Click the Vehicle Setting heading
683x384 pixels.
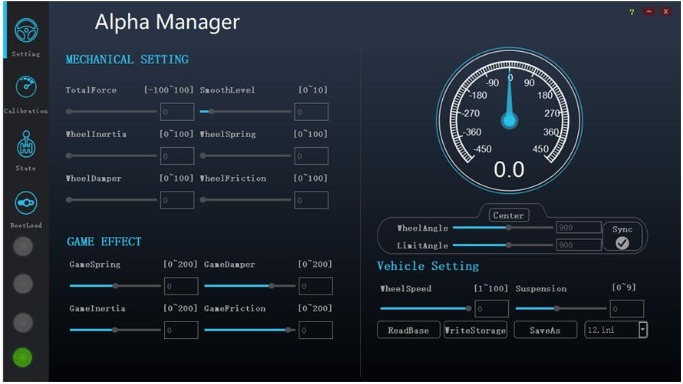428,266
